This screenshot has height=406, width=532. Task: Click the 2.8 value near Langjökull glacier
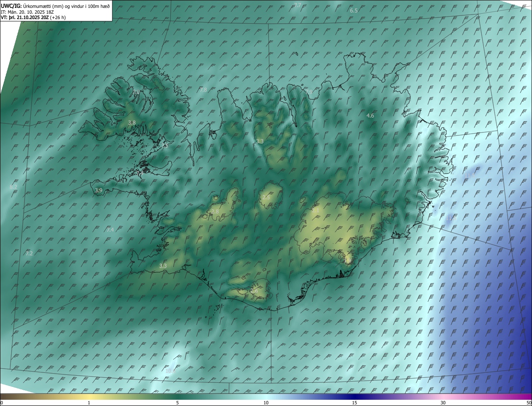click(x=215, y=212)
